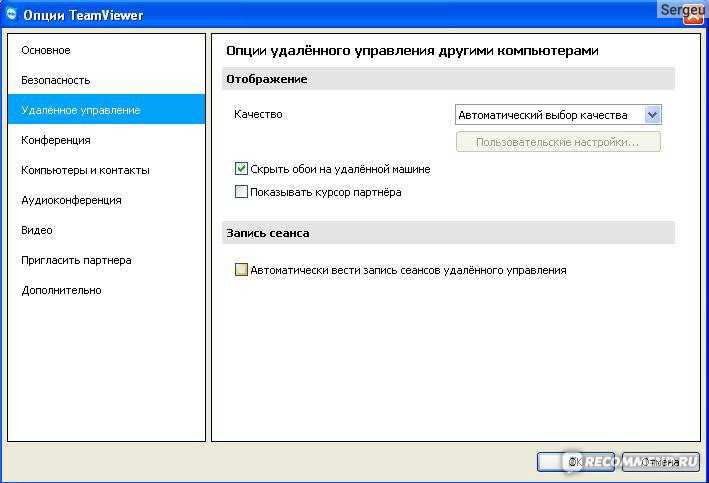Viewport: 709px width, 483px height.
Task: Open the Основное settings section
Action: click(106, 50)
